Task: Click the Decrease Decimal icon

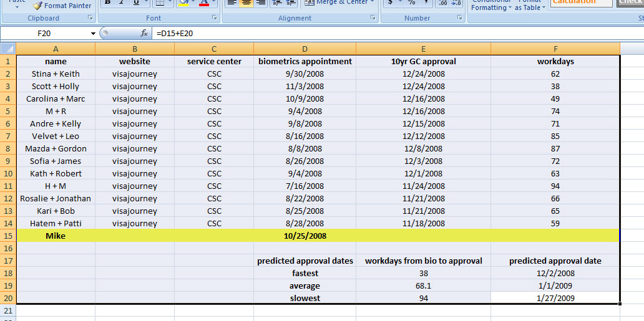Action: [456, 2]
